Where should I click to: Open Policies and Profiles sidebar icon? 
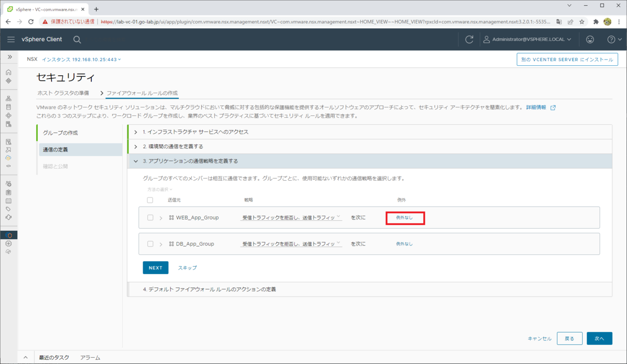[8, 142]
